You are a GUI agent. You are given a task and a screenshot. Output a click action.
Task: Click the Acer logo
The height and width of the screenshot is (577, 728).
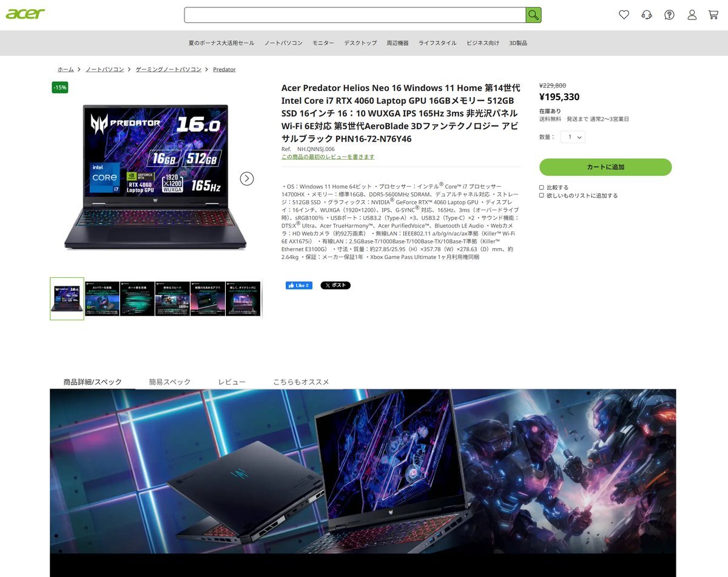tap(25, 13)
